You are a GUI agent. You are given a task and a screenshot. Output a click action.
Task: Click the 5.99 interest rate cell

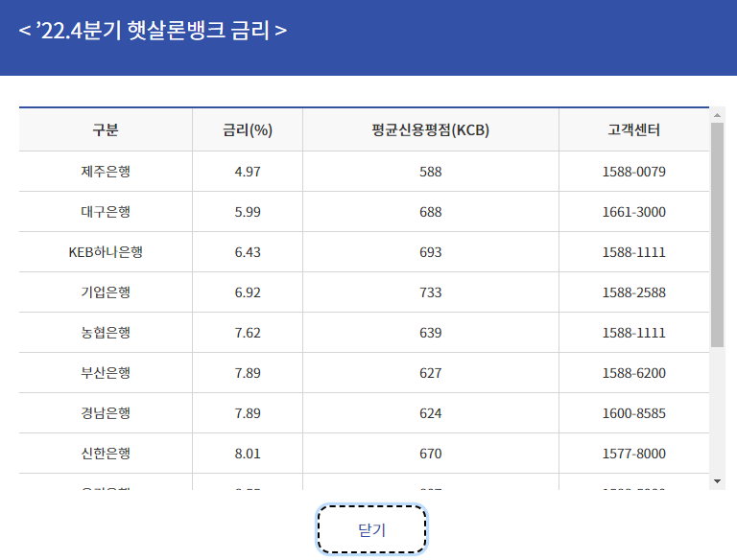[248, 212]
